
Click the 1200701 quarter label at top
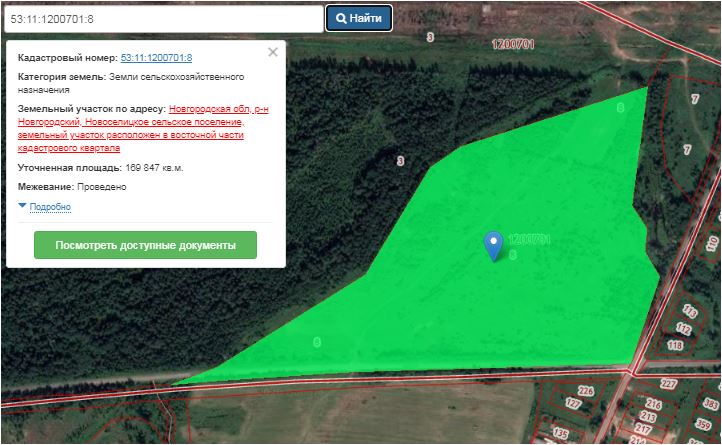tap(514, 44)
